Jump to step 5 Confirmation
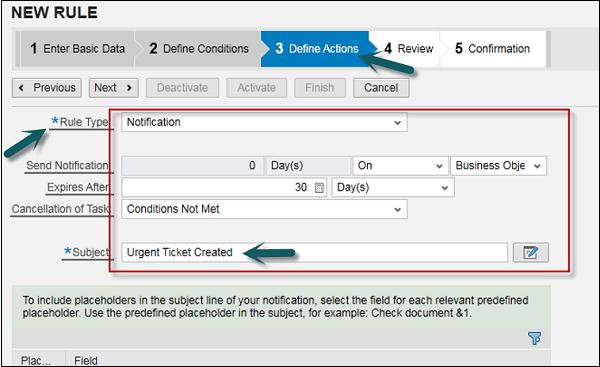 coord(492,49)
